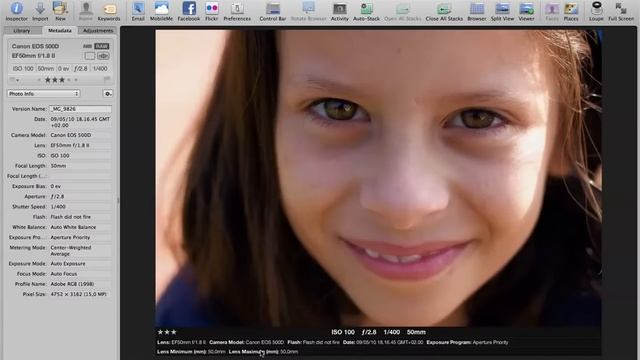The width and height of the screenshot is (640, 360).
Task: Open the Import toolbar icon
Action: [x=40, y=8]
